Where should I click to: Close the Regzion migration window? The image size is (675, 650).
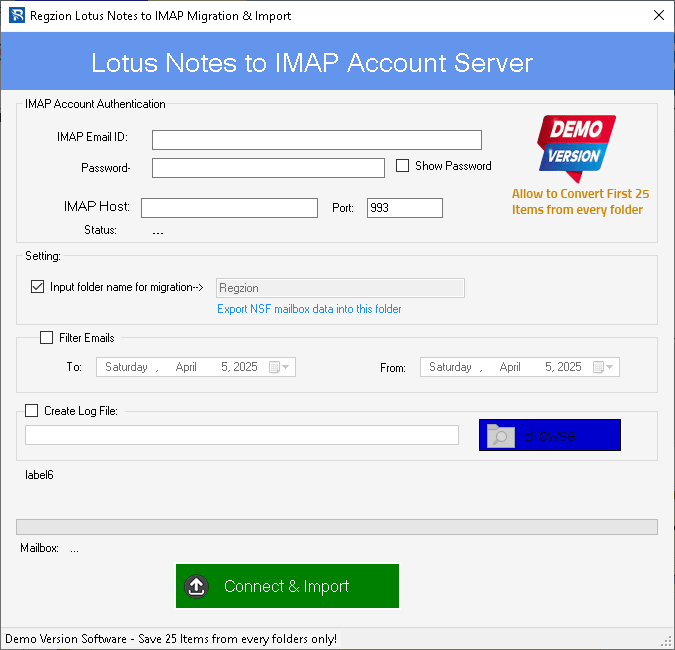pyautogui.click(x=658, y=16)
